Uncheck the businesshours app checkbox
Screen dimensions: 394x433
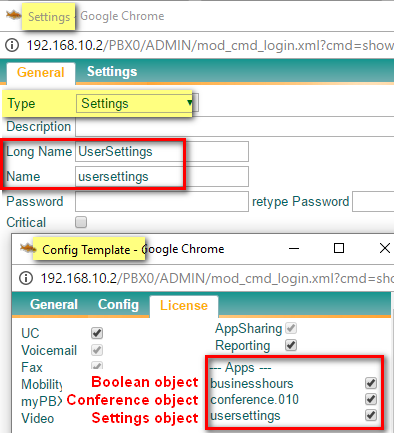point(371,383)
